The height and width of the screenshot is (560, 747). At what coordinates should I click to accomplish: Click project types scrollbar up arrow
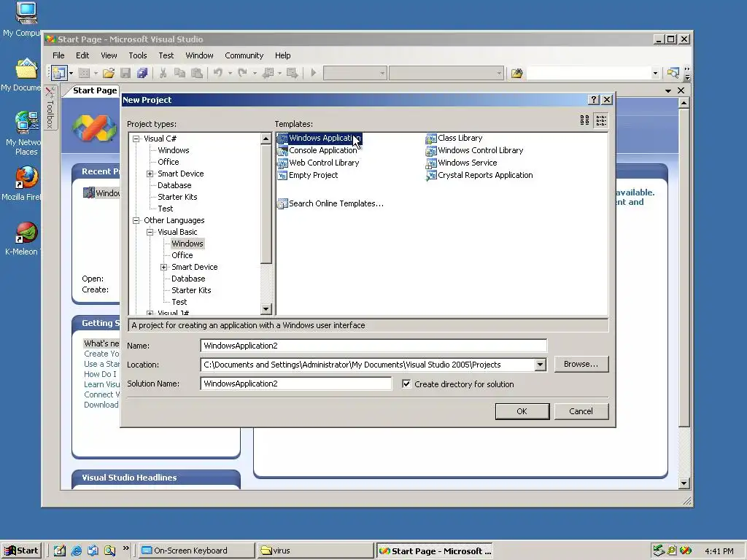coord(266,139)
